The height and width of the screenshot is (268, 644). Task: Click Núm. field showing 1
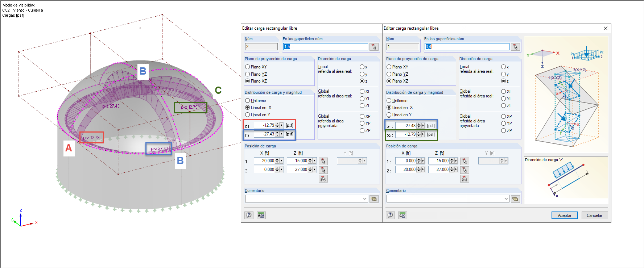403,47
